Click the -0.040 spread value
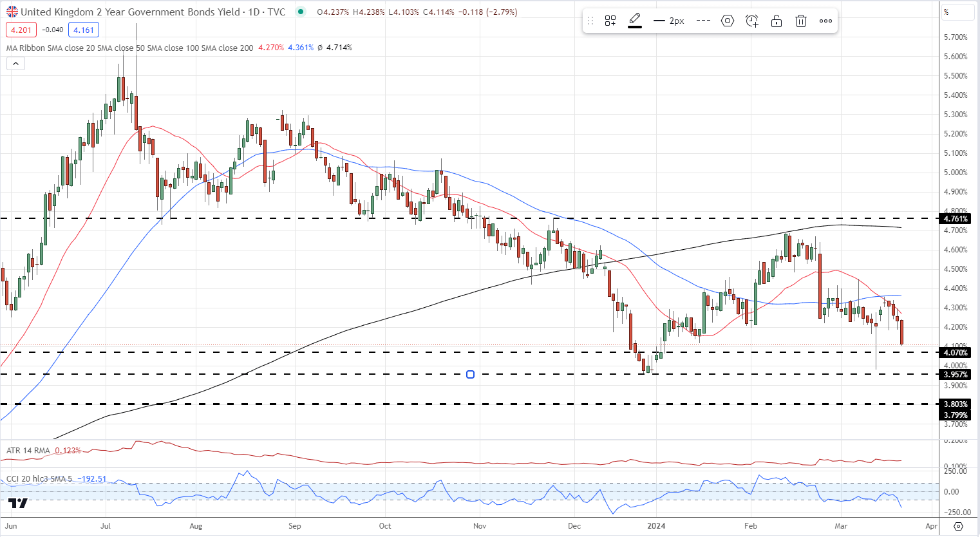Image resolution: width=980 pixels, height=537 pixels. coord(53,30)
